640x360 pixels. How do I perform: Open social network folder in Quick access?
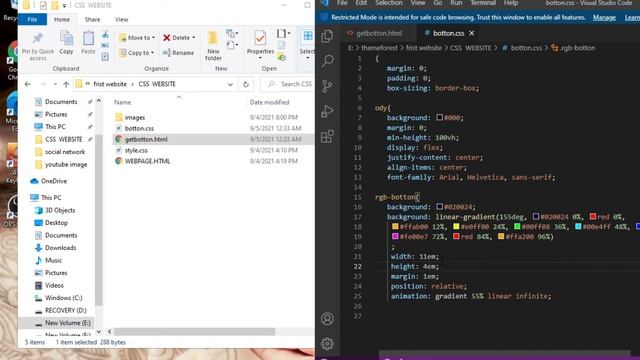click(64, 152)
